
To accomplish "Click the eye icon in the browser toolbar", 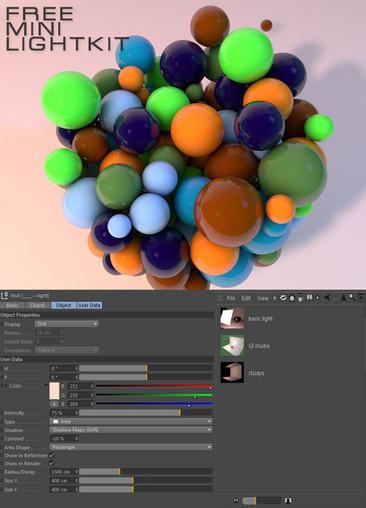I will (x=283, y=298).
